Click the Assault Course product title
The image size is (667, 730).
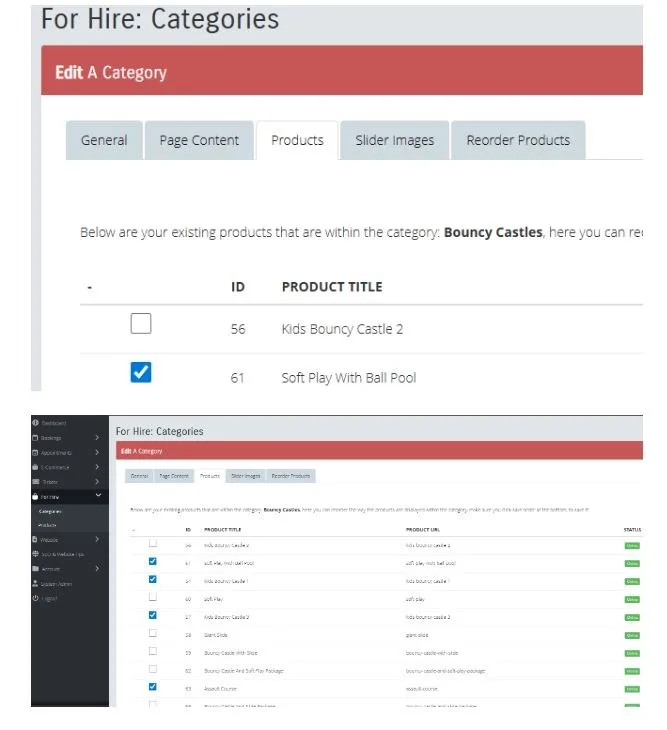pyautogui.click(x=220, y=689)
